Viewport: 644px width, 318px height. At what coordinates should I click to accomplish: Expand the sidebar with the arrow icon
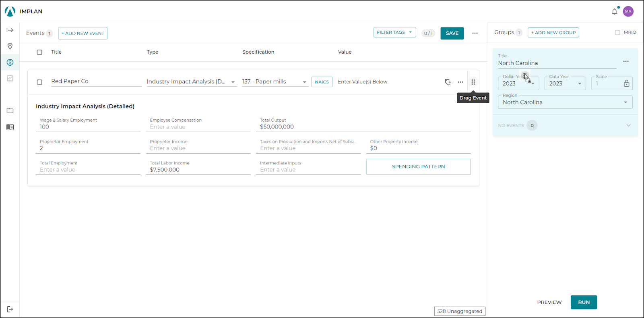click(10, 30)
